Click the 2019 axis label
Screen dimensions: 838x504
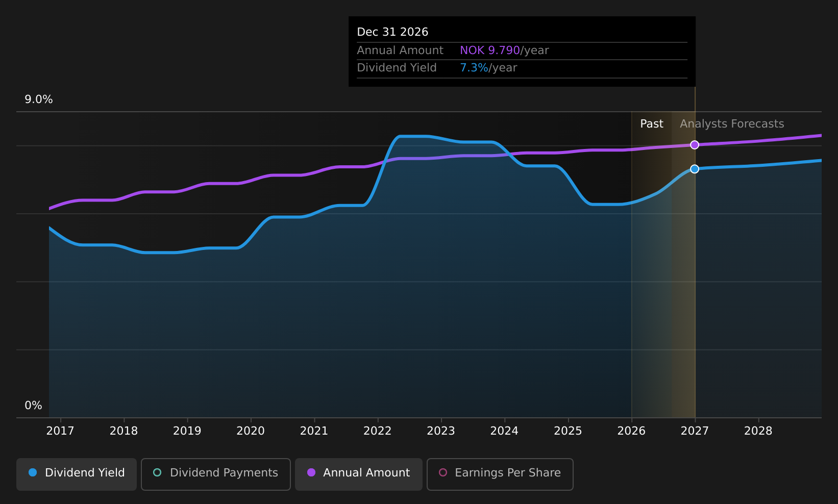(187, 431)
